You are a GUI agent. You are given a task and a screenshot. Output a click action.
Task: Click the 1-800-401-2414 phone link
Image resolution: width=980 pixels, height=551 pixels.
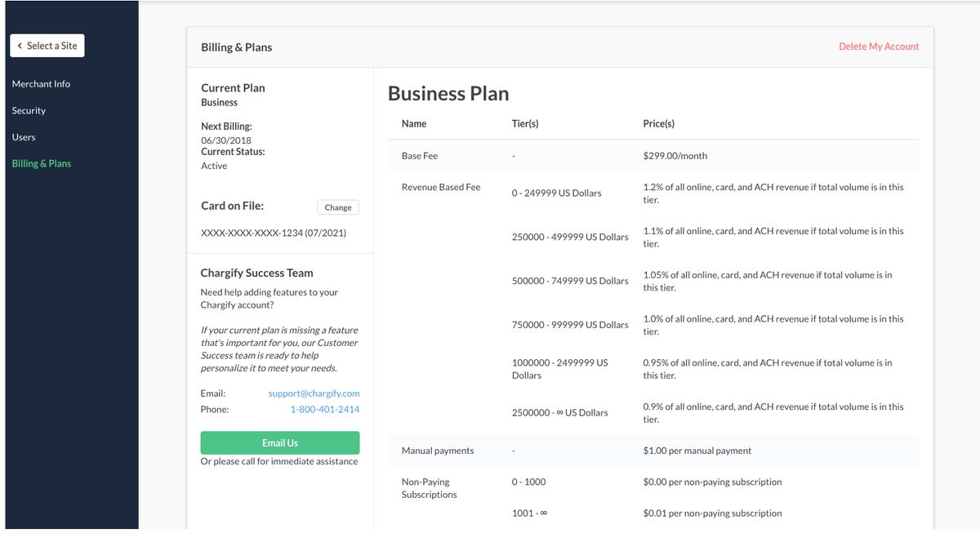pos(325,409)
